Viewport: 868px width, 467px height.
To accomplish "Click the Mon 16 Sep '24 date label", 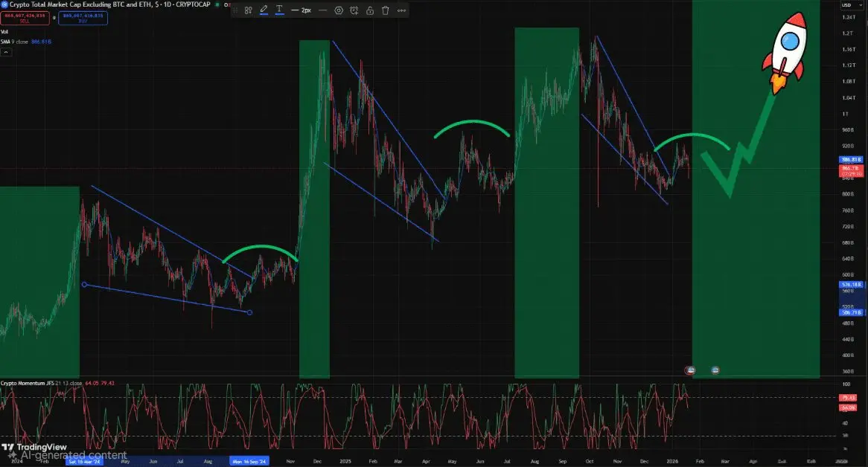I will tap(249, 462).
